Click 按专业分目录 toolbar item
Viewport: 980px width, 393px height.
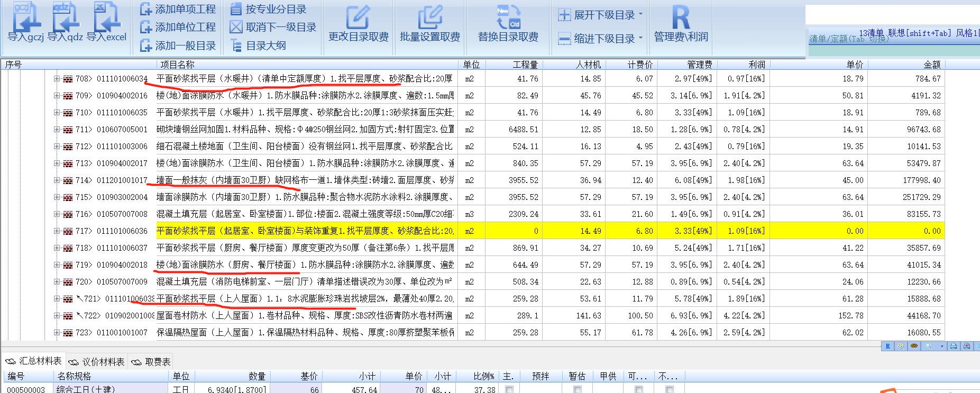click(x=269, y=9)
